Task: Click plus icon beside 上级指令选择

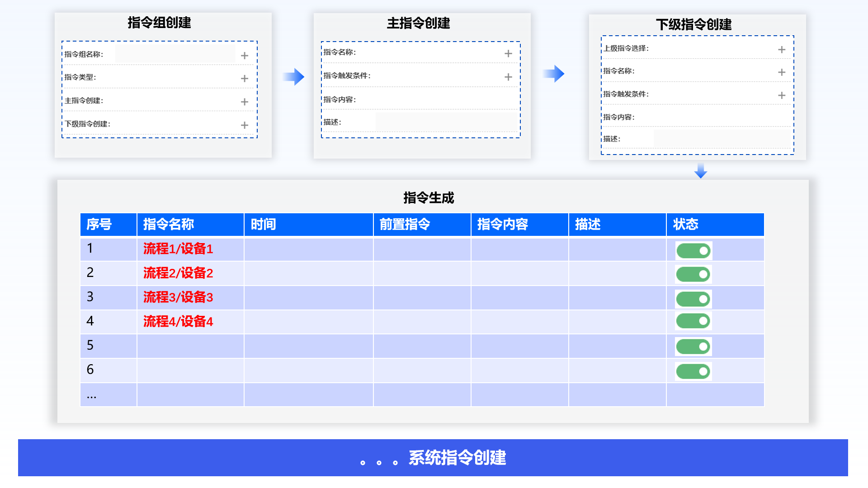Action: [782, 50]
